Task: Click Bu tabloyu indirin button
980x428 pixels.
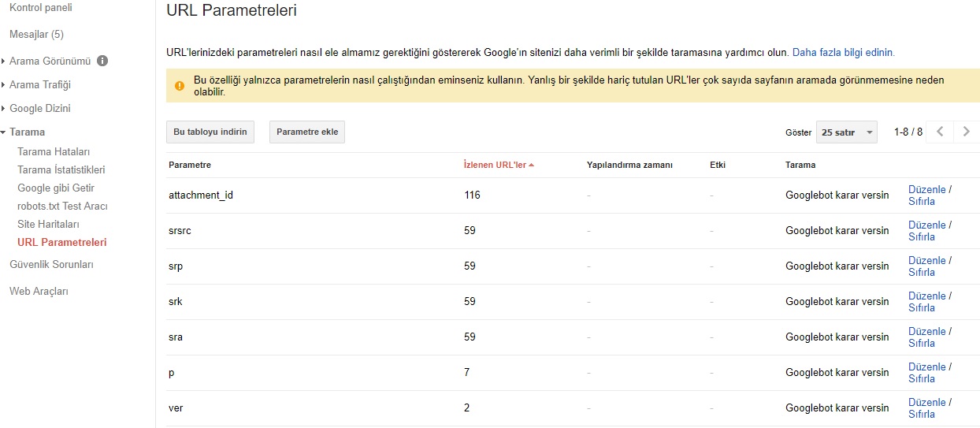Action: [x=210, y=132]
